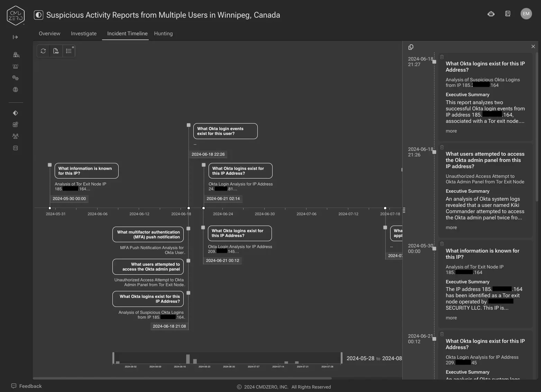
Task: Click the timeline dot at 2024-05-30
Action: click(50, 208)
